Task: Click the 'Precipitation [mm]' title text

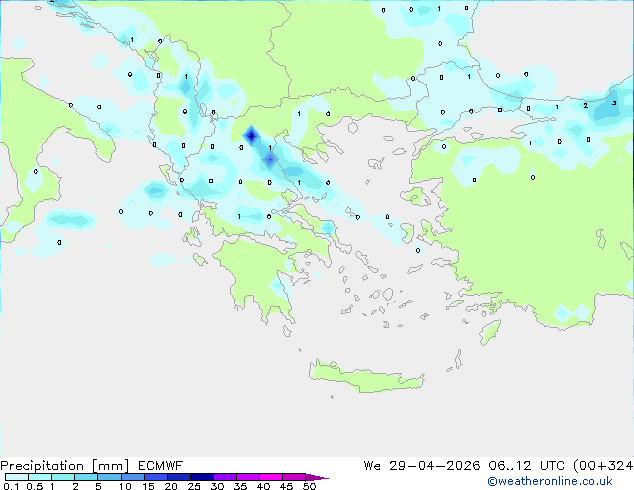Action: click(x=65, y=466)
